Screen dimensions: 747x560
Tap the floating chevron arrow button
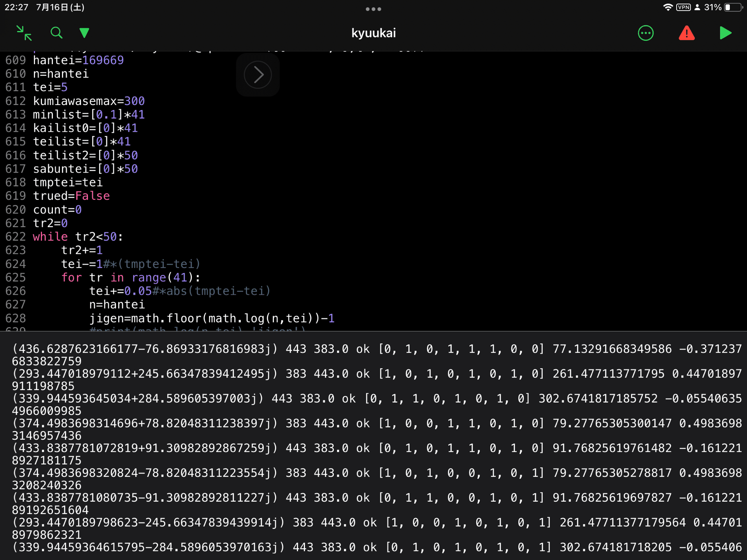pyautogui.click(x=258, y=75)
